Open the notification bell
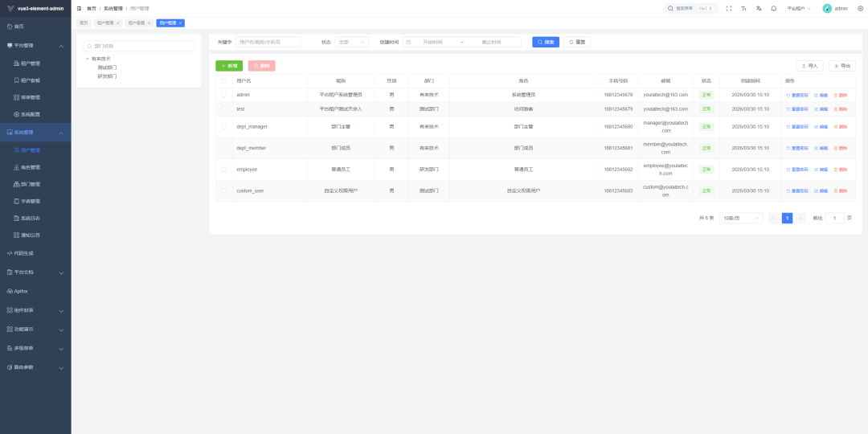 (x=773, y=8)
